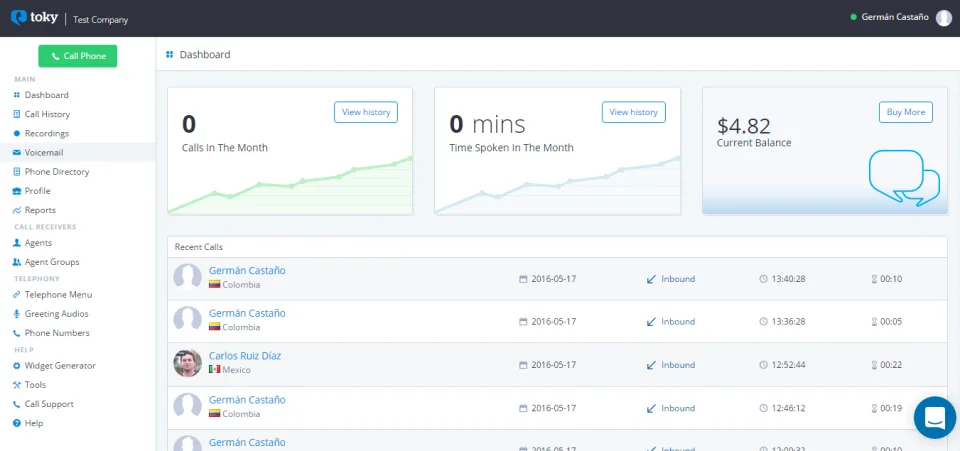Click the Call Support phone icon
Viewport: 960px width, 451px height.
tap(17, 404)
